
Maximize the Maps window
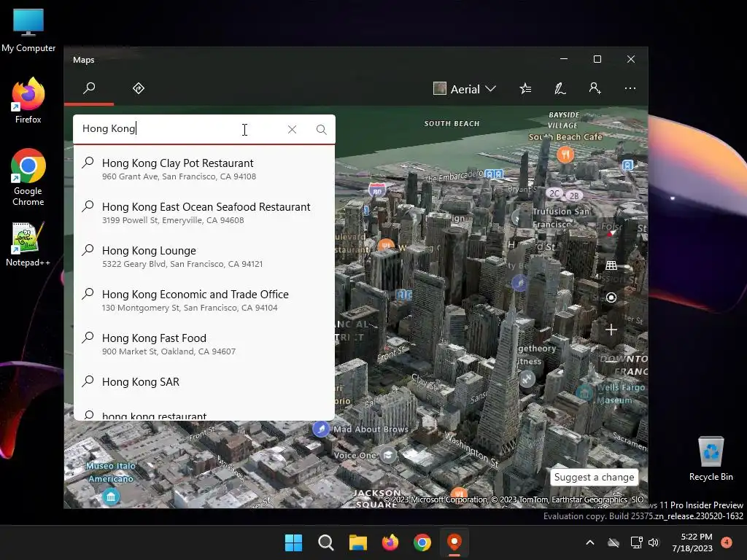tap(597, 59)
